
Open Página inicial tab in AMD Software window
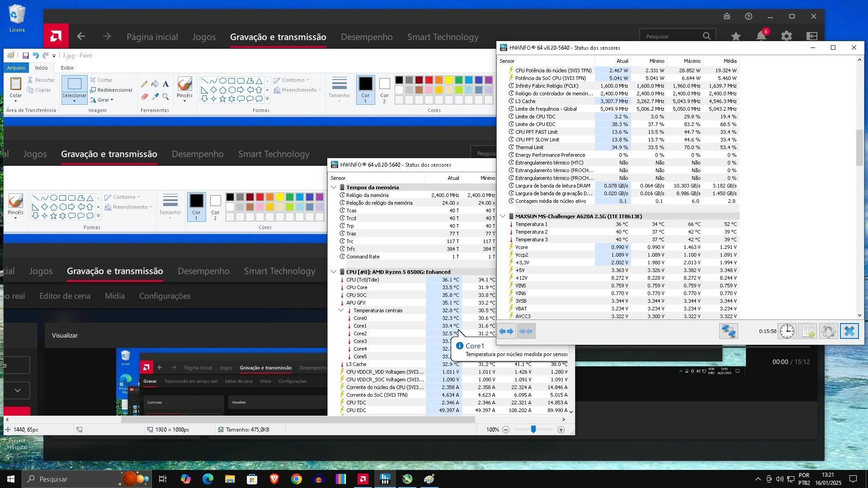point(152,37)
